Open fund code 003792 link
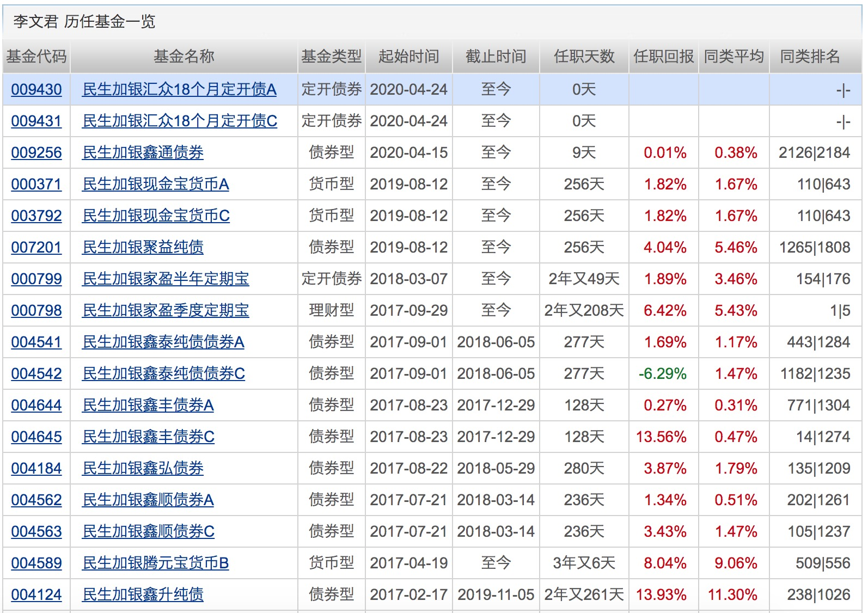The width and height of the screenshot is (868, 613). 36,216
